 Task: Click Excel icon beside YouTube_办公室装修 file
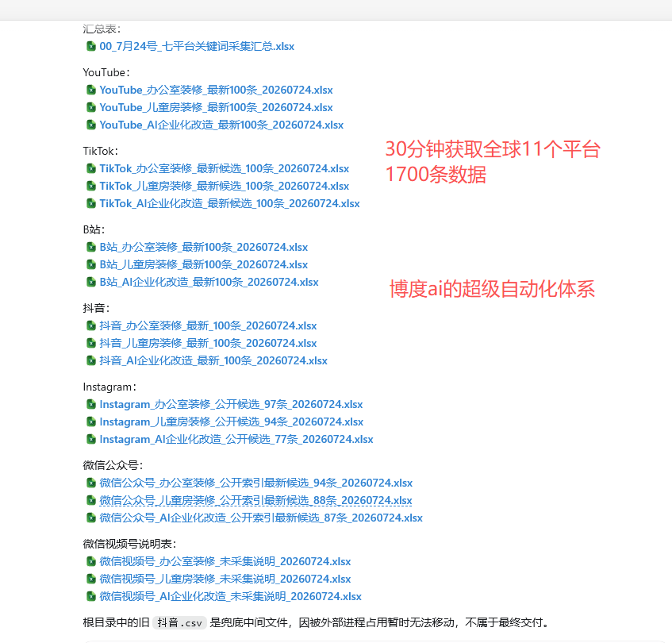(x=91, y=90)
